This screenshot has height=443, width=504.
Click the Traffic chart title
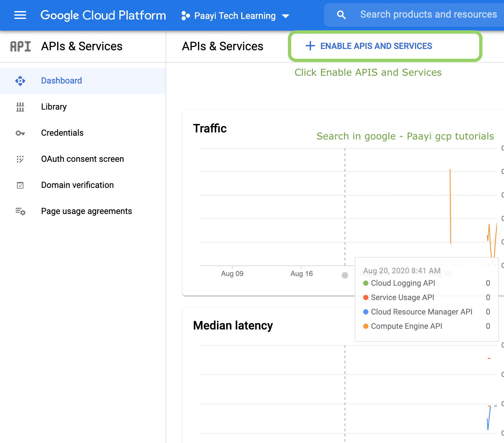pyautogui.click(x=210, y=129)
